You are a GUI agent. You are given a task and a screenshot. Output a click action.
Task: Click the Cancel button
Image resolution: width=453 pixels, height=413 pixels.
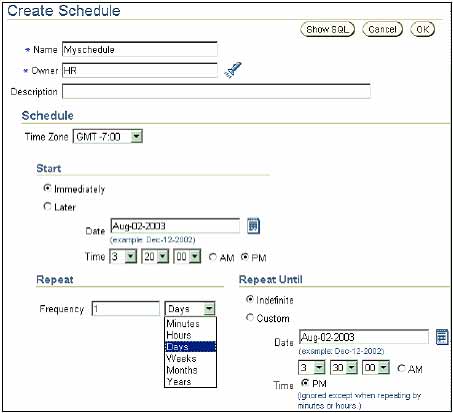[x=382, y=29]
